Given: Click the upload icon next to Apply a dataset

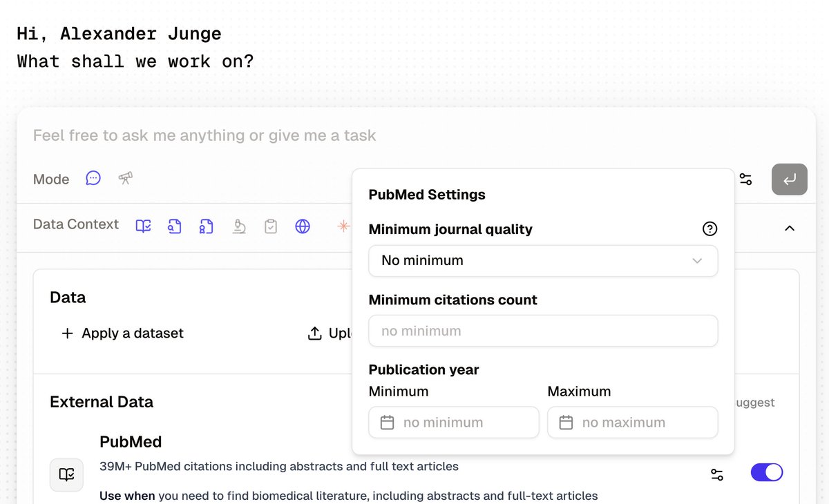Looking at the screenshot, I should (x=315, y=333).
